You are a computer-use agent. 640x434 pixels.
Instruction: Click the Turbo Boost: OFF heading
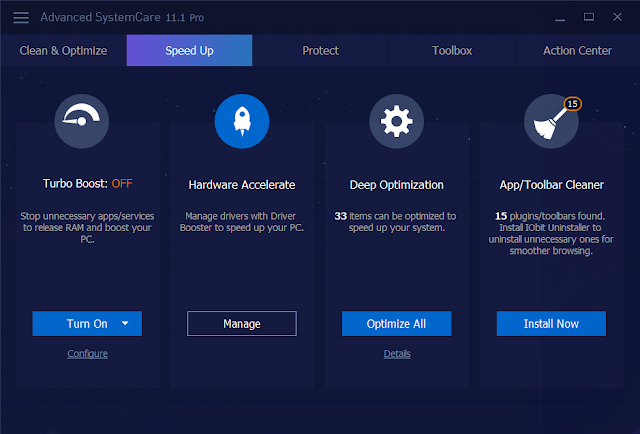click(x=88, y=184)
